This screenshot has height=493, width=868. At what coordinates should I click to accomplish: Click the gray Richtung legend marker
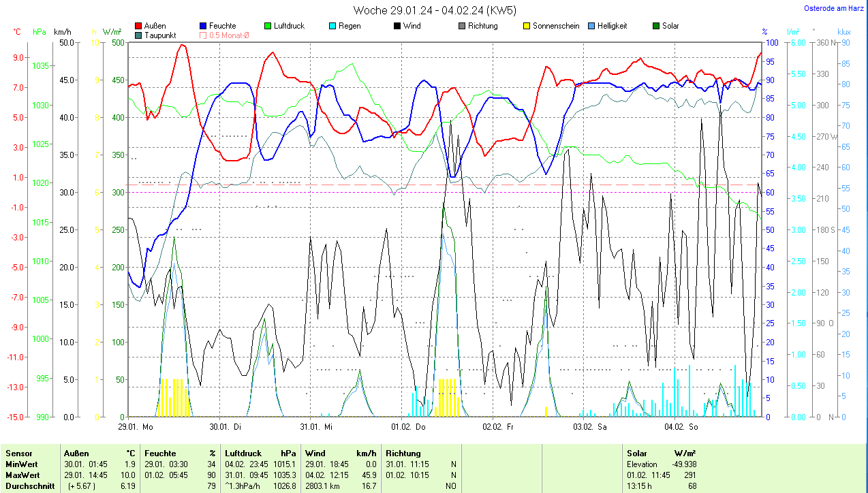click(462, 26)
